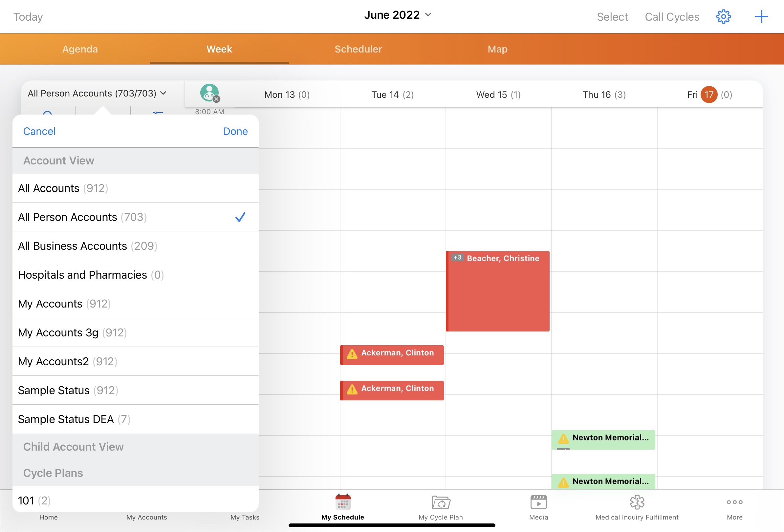Image resolution: width=784 pixels, height=532 pixels.
Task: Tap the More ellipsis icon
Action: tap(734, 502)
